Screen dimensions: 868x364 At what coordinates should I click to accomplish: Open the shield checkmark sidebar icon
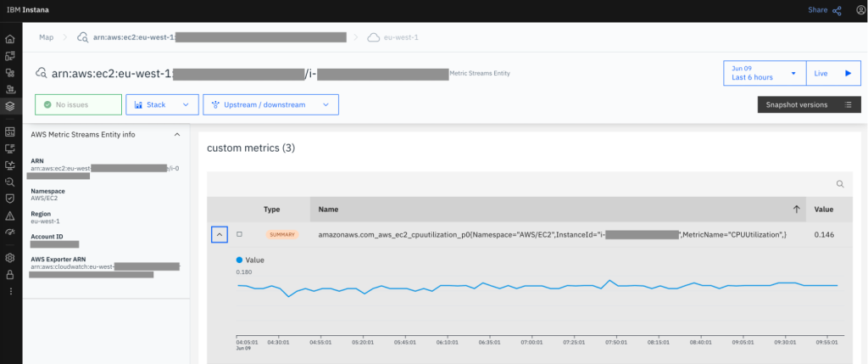pos(10,199)
